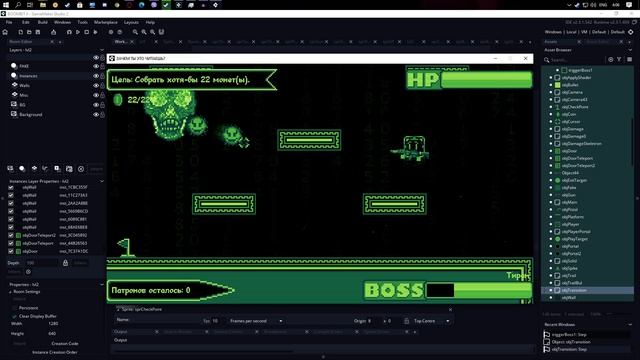Lock the BG layer

coord(102,105)
